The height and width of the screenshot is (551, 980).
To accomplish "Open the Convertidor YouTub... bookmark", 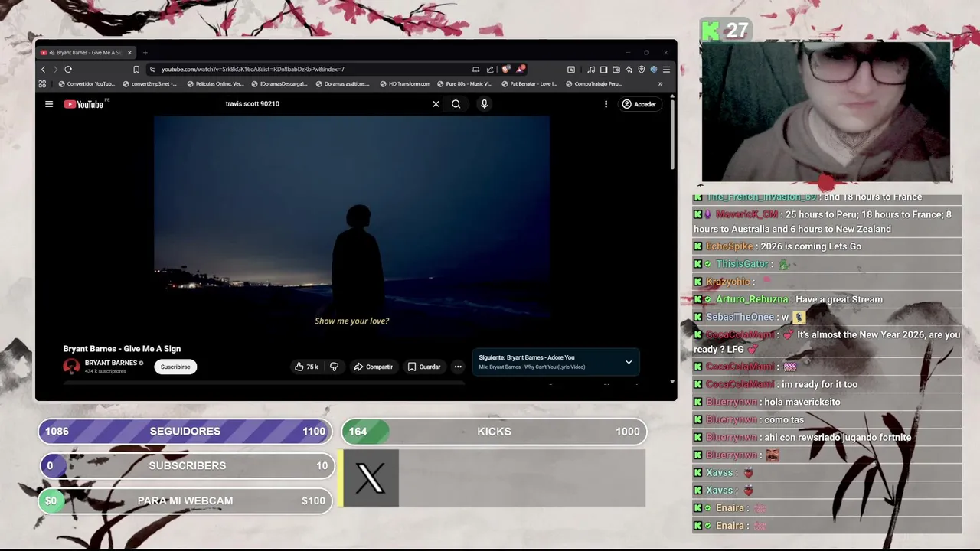I will coord(87,84).
